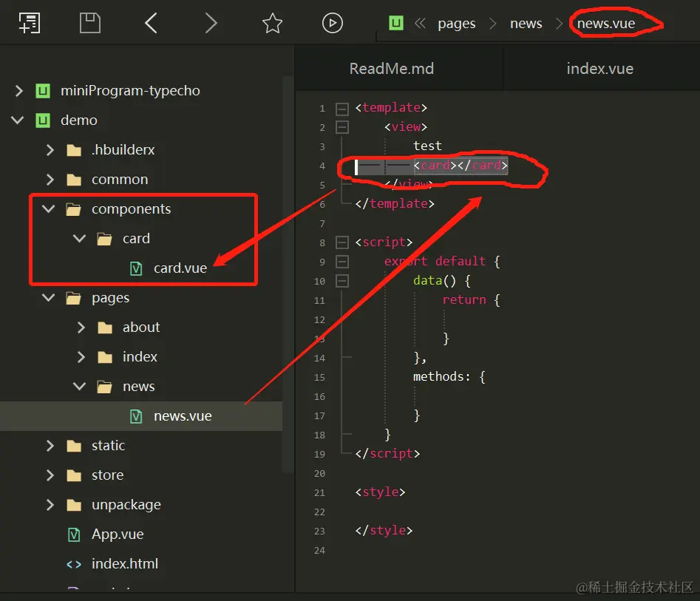The height and width of the screenshot is (601, 700).
Task: Collapse the components folder chevron
Action: (x=48, y=208)
